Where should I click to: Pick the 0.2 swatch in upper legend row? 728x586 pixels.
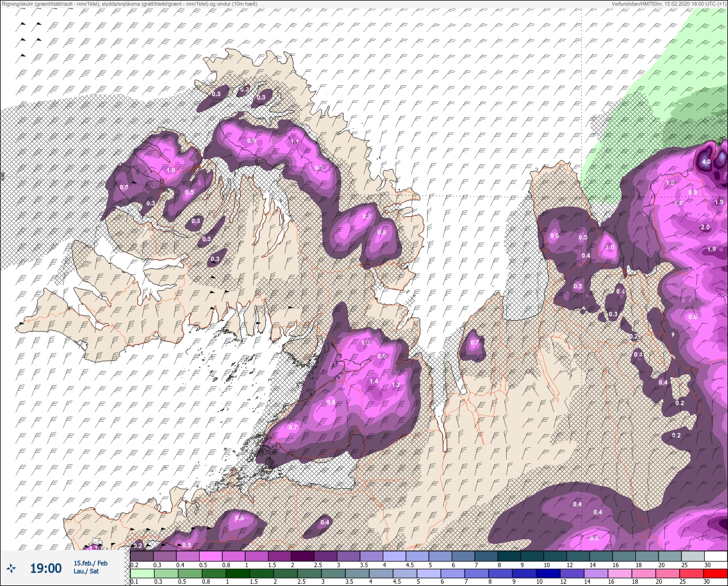(x=142, y=556)
